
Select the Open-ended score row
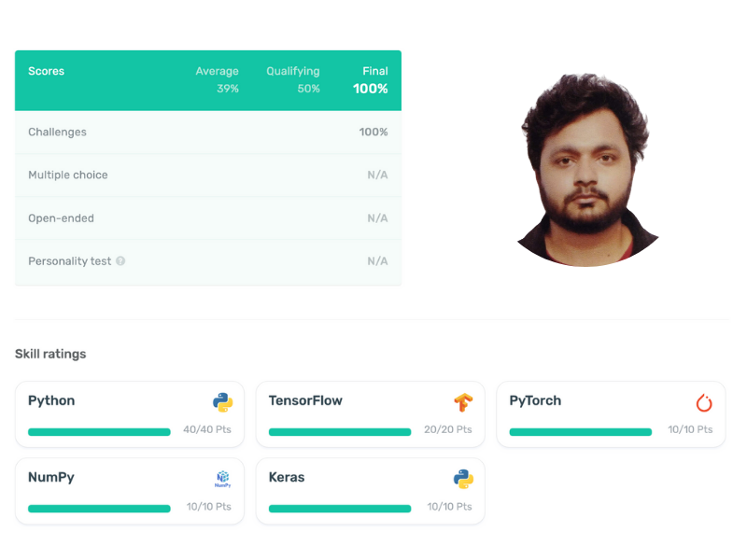tap(208, 218)
